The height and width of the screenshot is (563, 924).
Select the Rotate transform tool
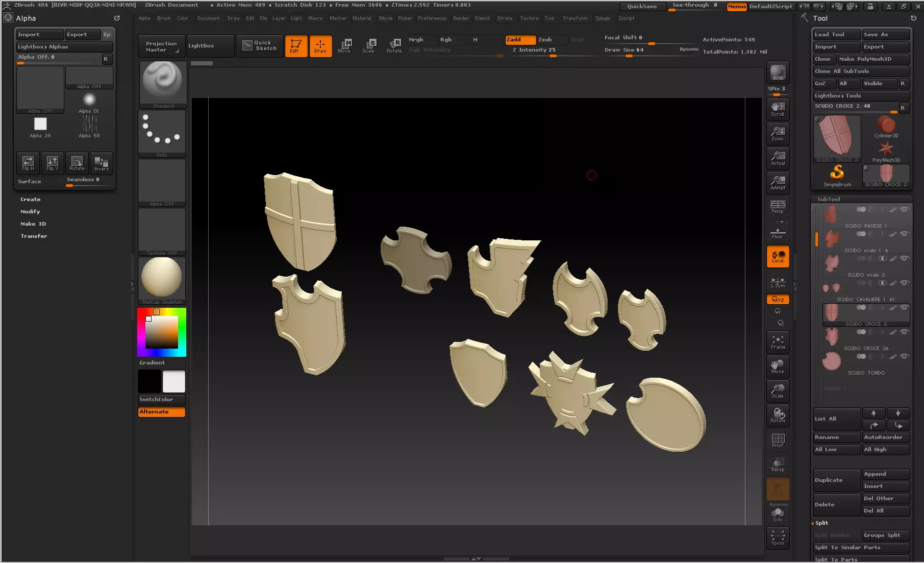(x=394, y=46)
